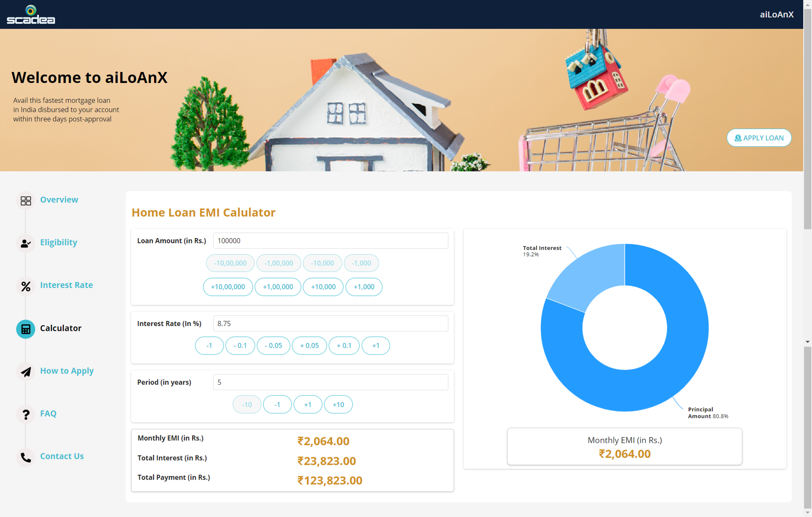The width and height of the screenshot is (812, 517).
Task: Increase loan amount by +10,000
Action: (323, 287)
